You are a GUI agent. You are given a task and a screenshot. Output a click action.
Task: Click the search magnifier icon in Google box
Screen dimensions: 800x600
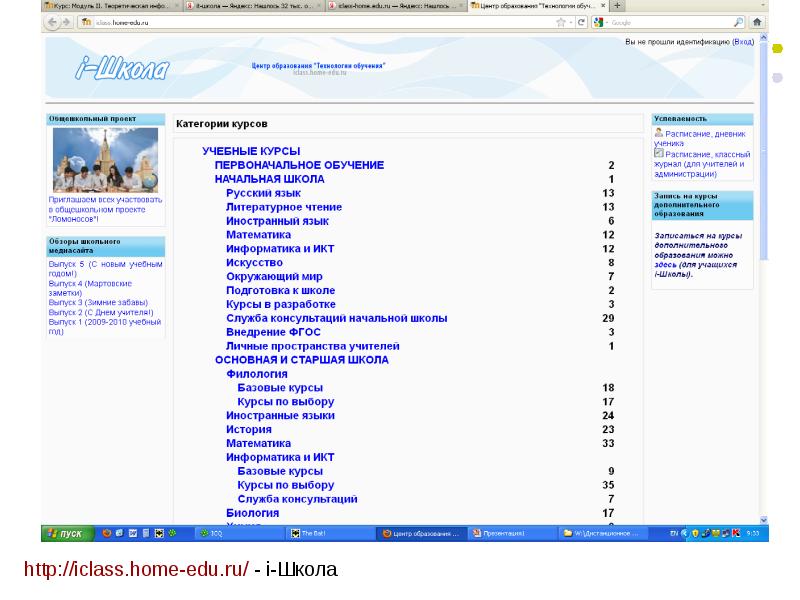[x=738, y=22]
